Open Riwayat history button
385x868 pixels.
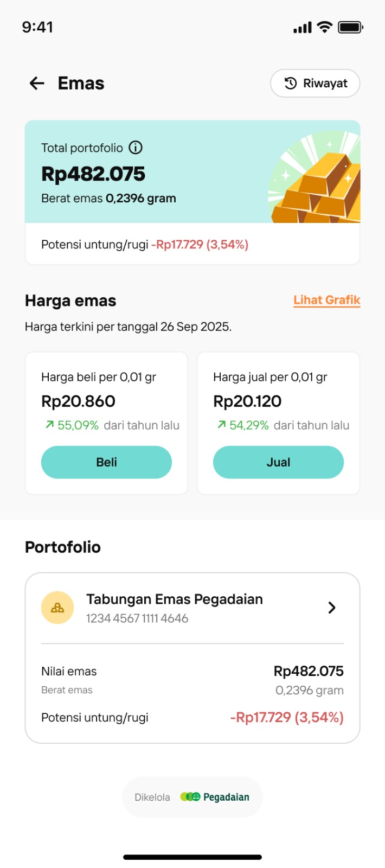[x=315, y=83]
